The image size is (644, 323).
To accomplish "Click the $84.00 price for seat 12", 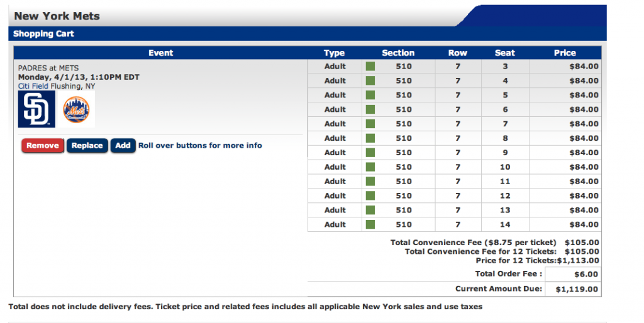I will click(x=584, y=196).
